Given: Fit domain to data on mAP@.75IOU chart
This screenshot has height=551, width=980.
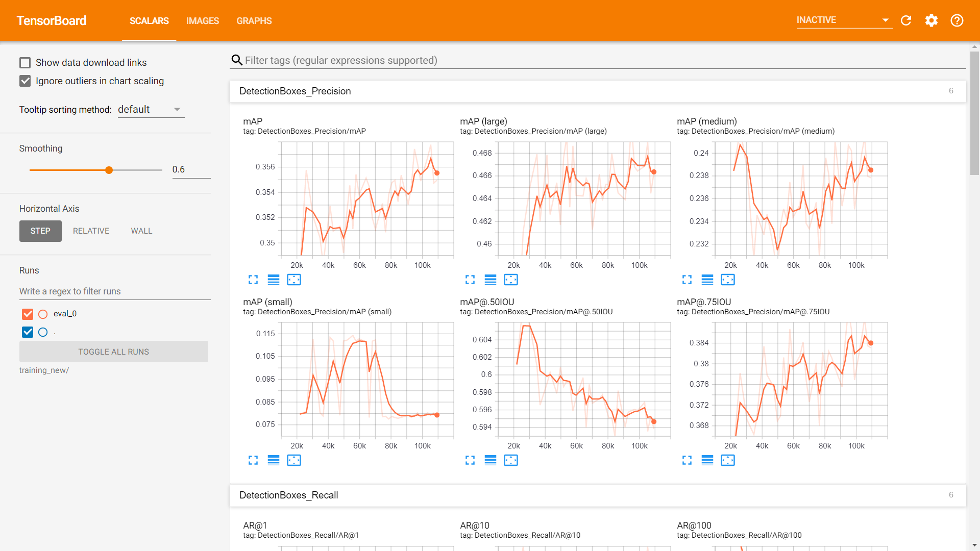Looking at the screenshot, I should (x=728, y=460).
